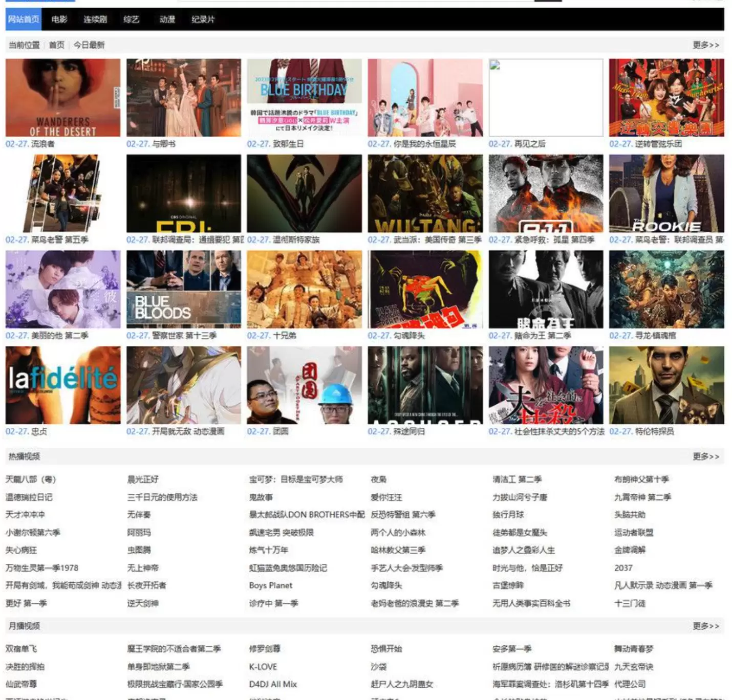Open 晨光正好 in hot list
The height and width of the screenshot is (700, 732).
pyautogui.click(x=143, y=479)
